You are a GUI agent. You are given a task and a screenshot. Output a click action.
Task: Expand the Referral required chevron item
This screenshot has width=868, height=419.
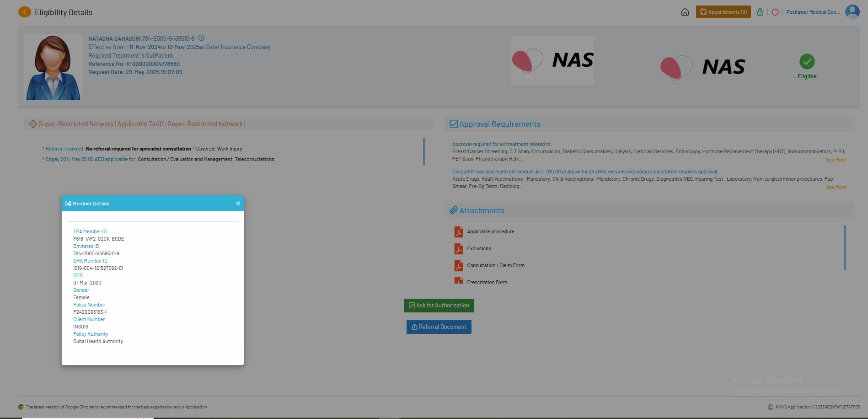click(x=43, y=149)
